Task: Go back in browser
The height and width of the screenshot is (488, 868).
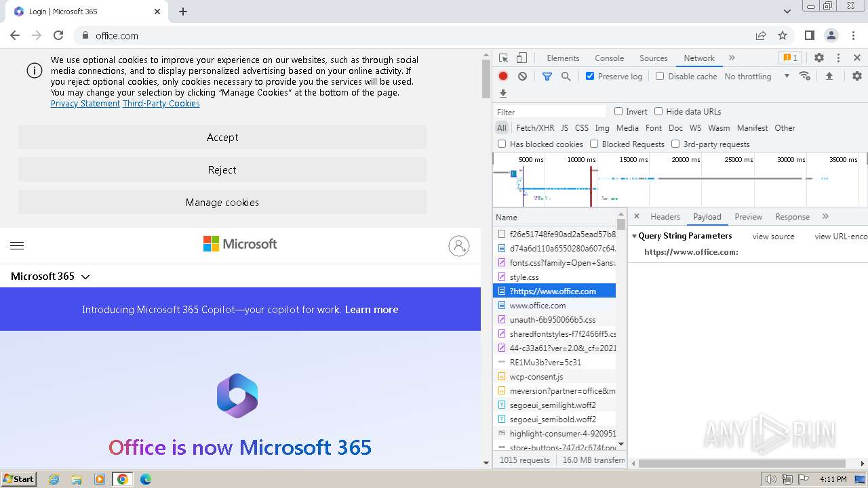Action: pyautogui.click(x=15, y=35)
